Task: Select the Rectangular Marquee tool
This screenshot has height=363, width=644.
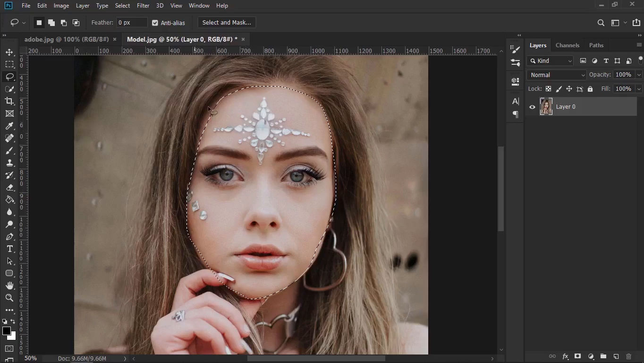Action: (x=9, y=64)
